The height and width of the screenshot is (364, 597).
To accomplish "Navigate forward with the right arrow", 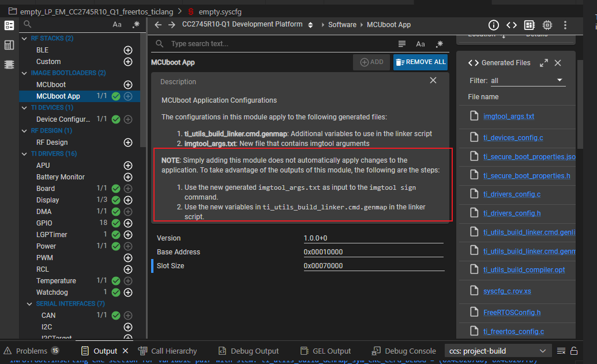I will pos(172,25).
